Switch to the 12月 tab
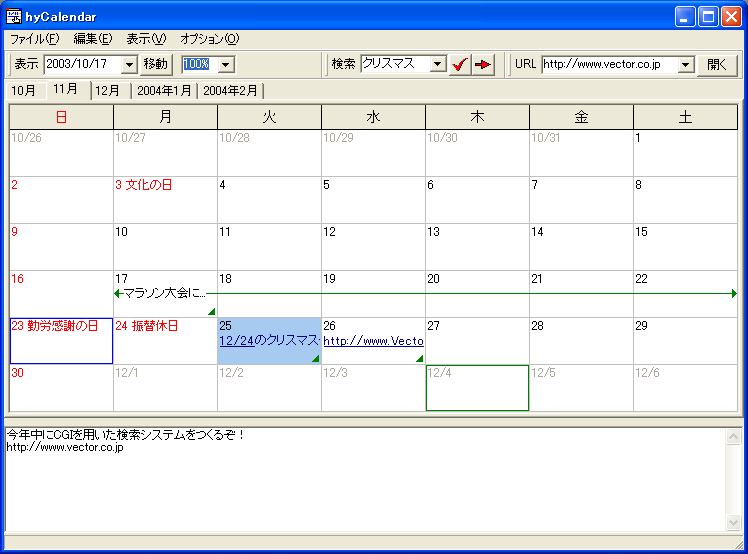This screenshot has width=748, height=554. (109, 91)
